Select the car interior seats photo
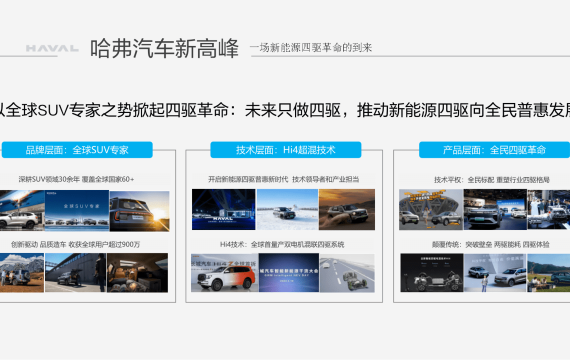 click(x=137, y=273)
